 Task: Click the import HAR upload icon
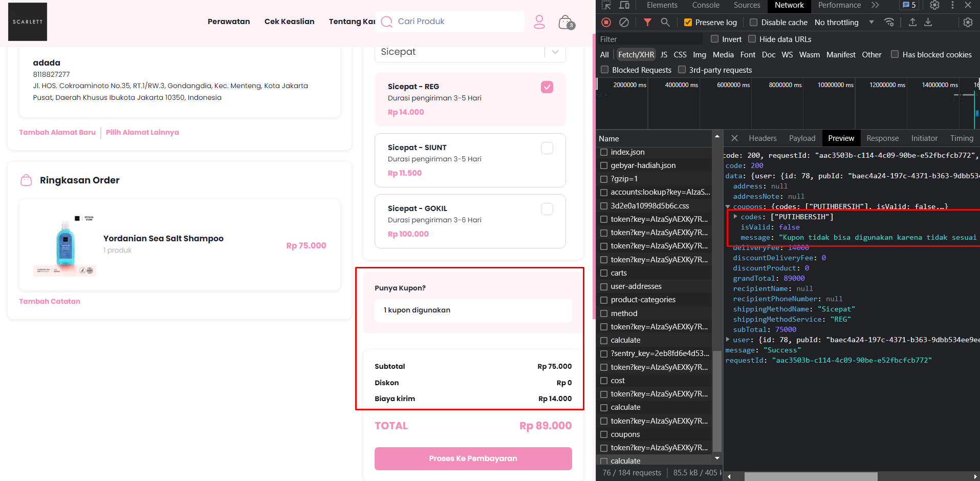912,22
